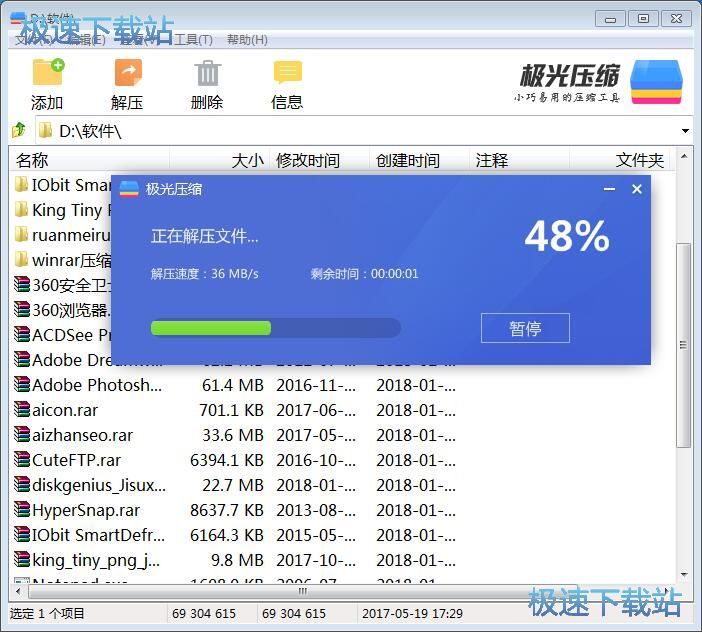Click the 删除 (Delete) trash icon
The height and width of the screenshot is (632, 702).
point(207,73)
